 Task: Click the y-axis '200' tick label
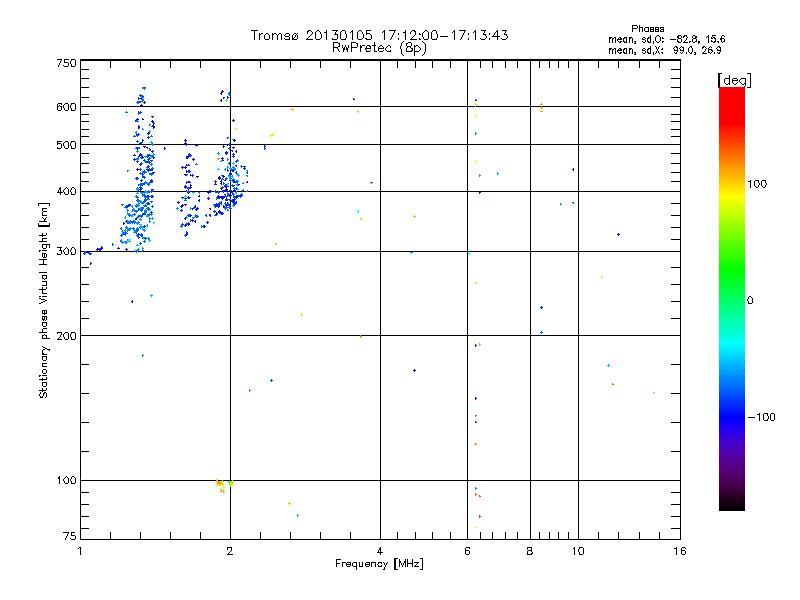click(66, 336)
